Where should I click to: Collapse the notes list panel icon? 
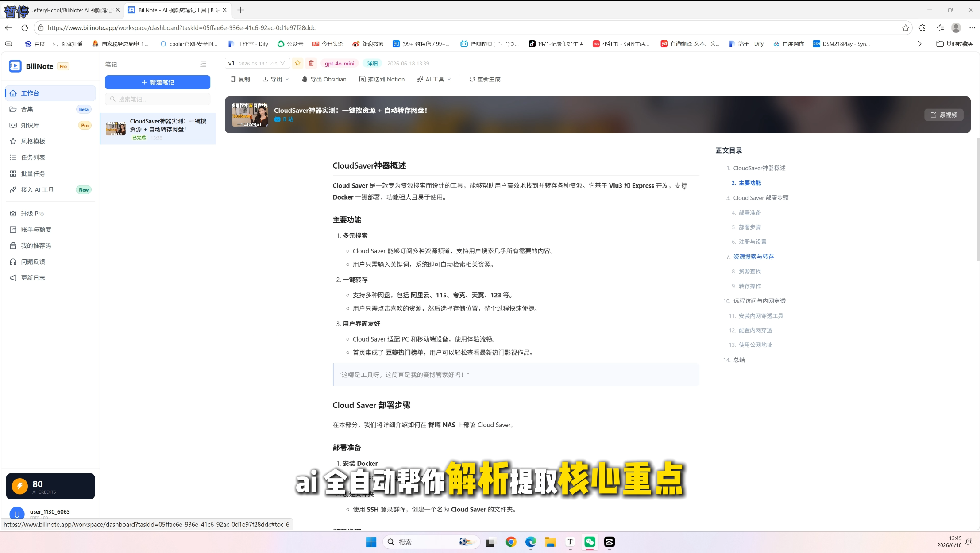pyautogui.click(x=203, y=65)
